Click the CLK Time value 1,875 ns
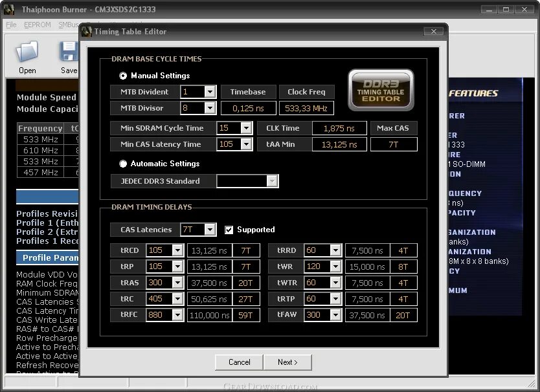Viewport: 540px width, 392px height. click(x=339, y=128)
